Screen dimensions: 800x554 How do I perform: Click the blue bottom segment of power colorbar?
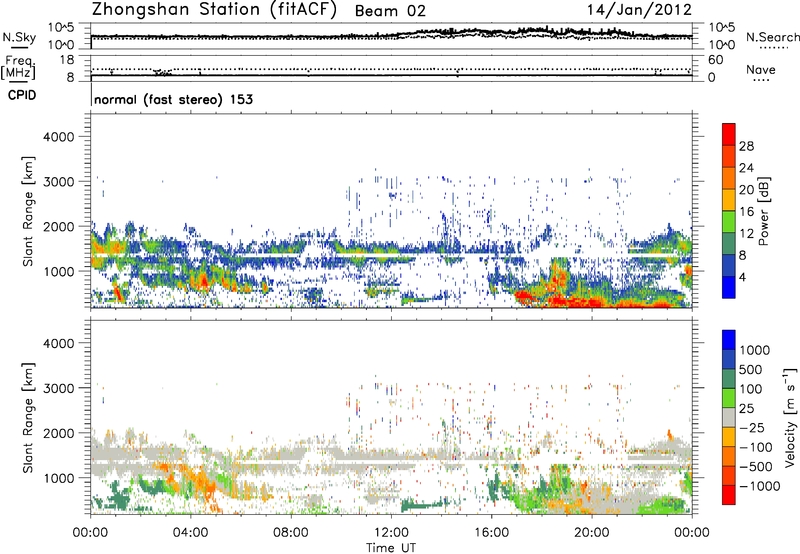coord(729,287)
